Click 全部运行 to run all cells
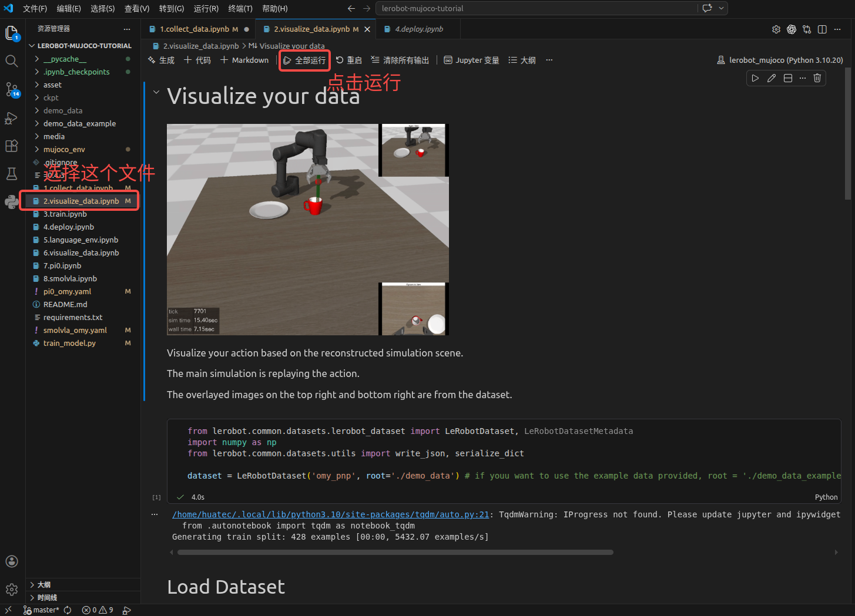 tap(304, 60)
